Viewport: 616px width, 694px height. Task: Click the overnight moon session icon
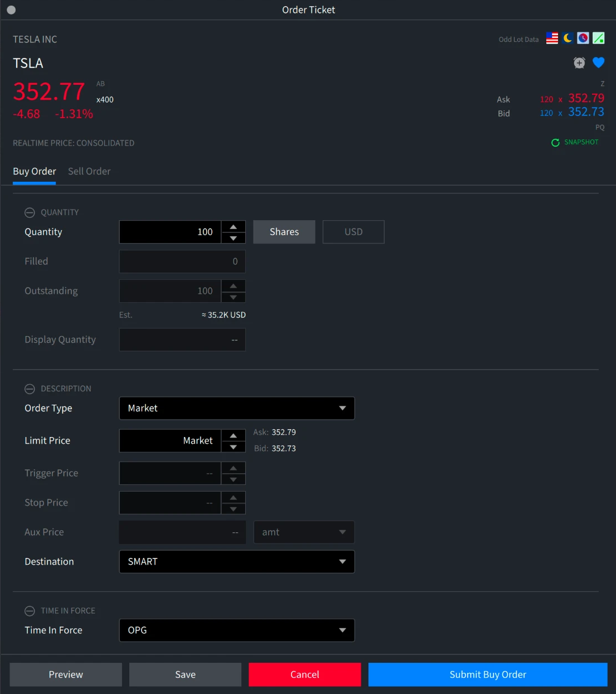pyautogui.click(x=568, y=38)
